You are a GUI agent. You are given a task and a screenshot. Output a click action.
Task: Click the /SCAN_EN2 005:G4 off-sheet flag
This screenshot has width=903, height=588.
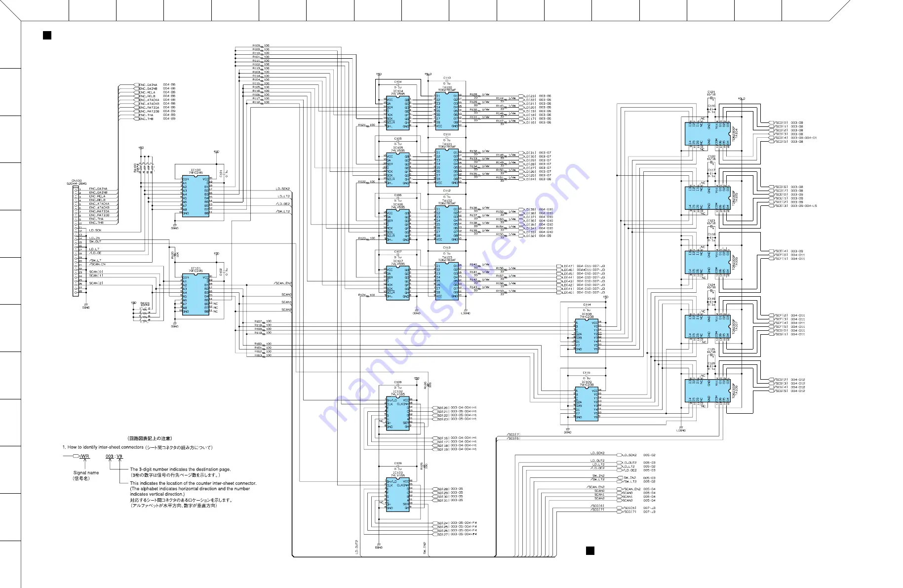click(636, 489)
